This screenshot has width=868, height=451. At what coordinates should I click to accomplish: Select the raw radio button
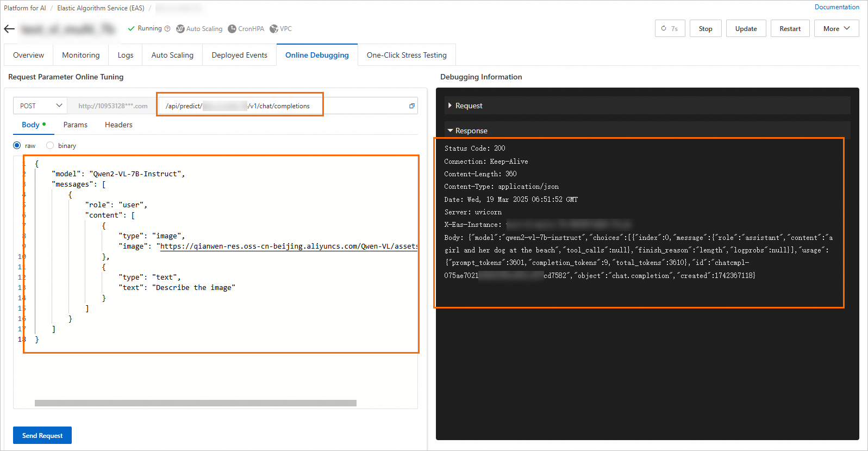17,145
